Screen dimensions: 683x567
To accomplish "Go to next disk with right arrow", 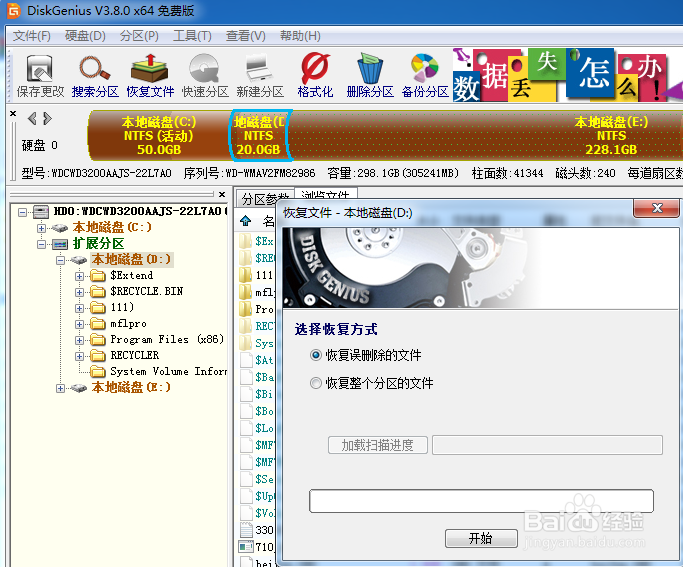I will point(47,118).
